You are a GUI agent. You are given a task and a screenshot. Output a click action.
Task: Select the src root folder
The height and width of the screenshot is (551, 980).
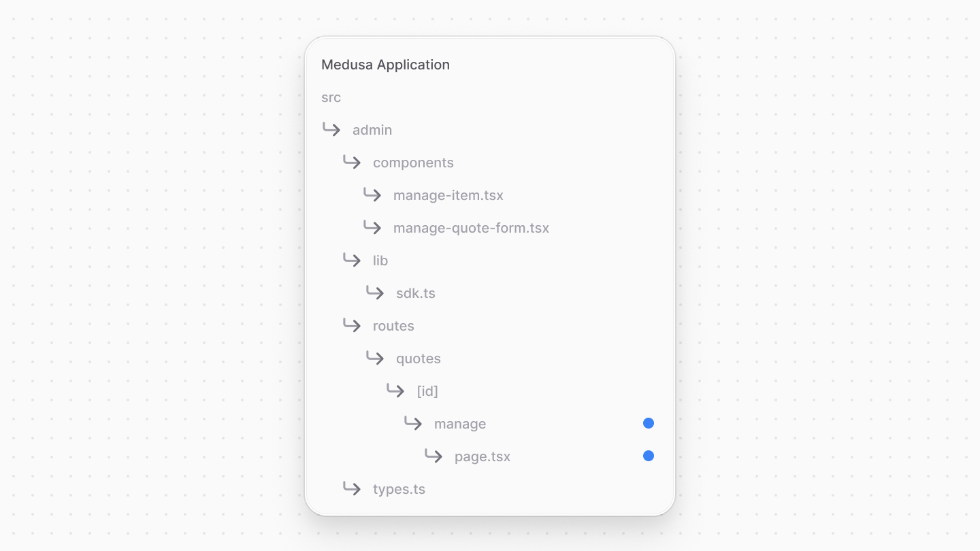click(331, 97)
